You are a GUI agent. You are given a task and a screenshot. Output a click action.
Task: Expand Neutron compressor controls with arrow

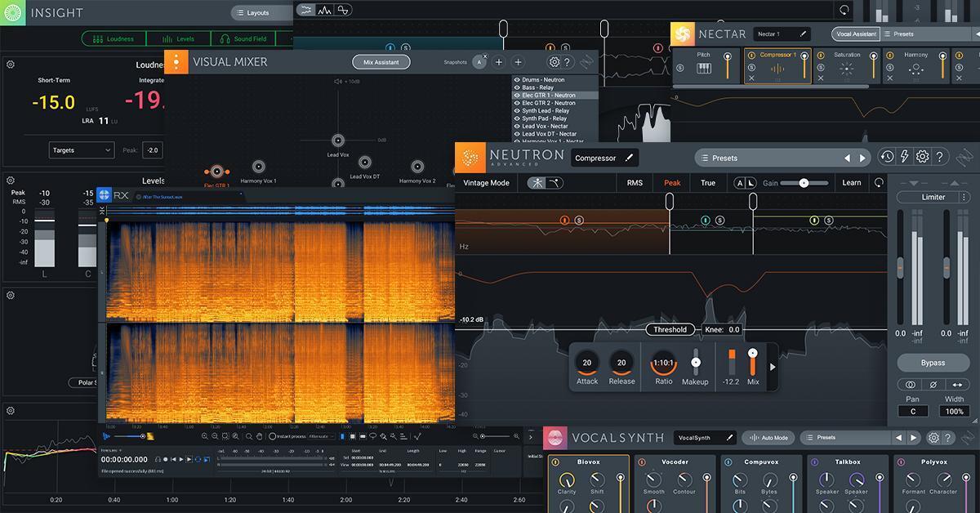(x=773, y=367)
